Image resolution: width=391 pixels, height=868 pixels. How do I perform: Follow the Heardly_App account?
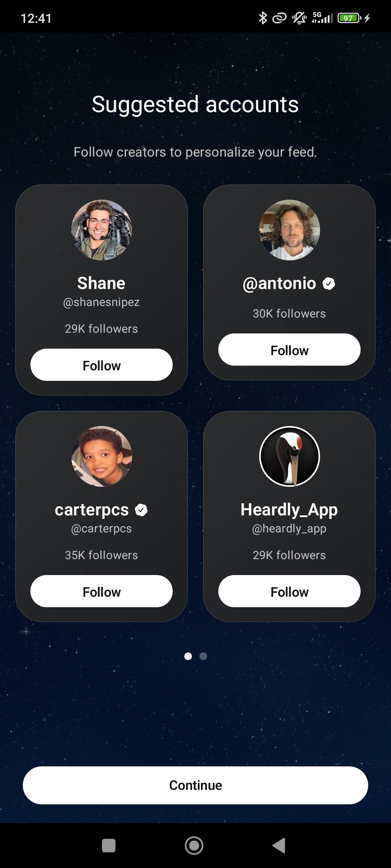pos(289,591)
